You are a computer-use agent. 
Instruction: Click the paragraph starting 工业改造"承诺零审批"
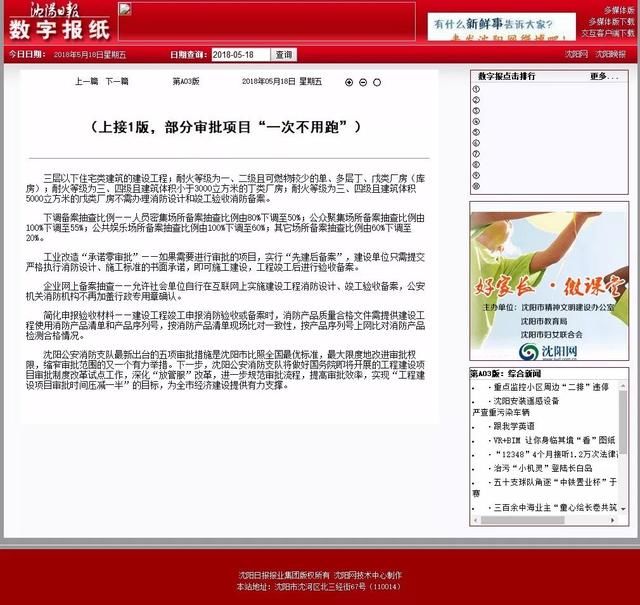[225, 262]
